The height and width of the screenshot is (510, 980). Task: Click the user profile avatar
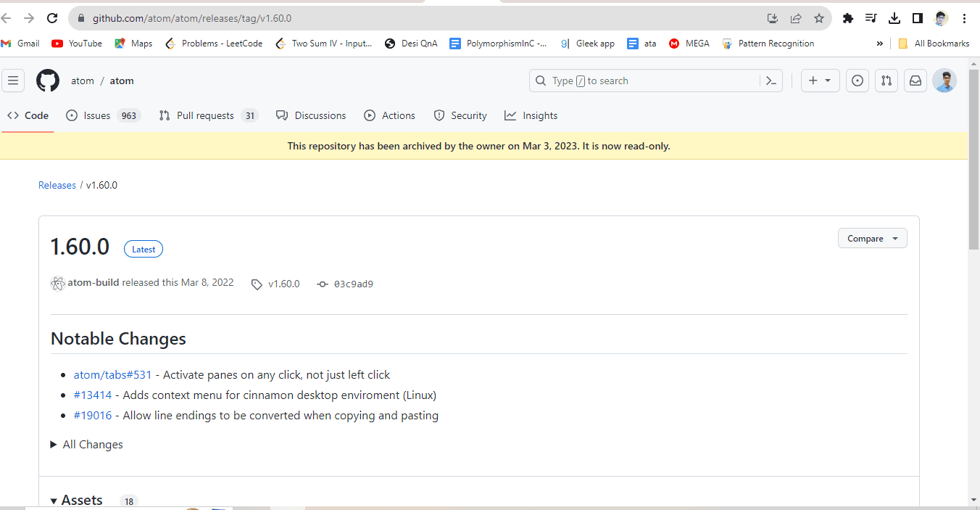[x=944, y=81]
